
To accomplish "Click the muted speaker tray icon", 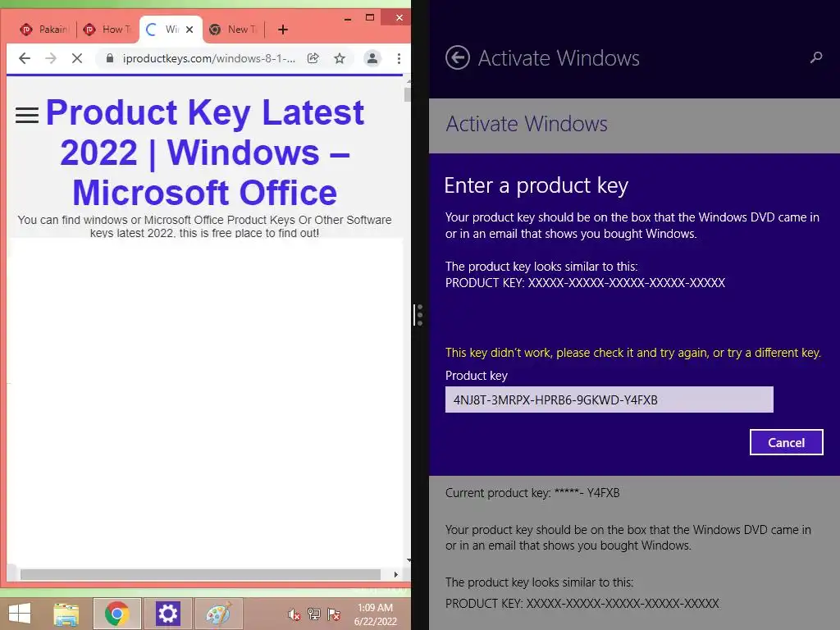I will point(294,614).
